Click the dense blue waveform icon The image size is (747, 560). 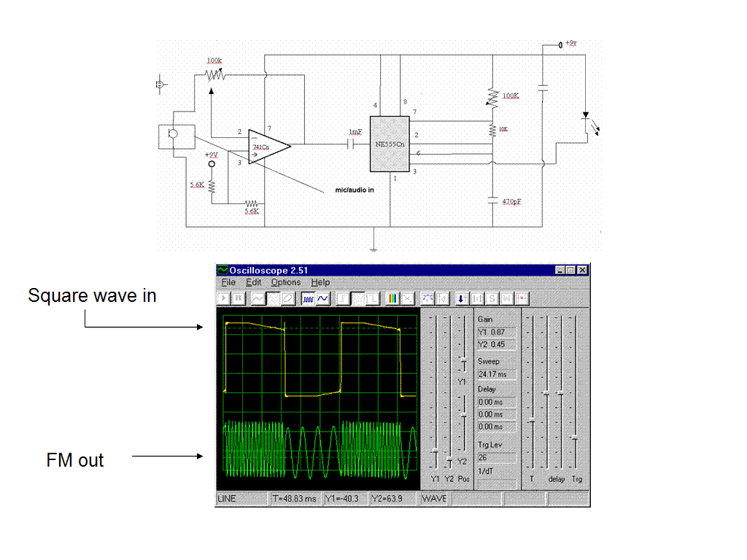coord(309,298)
